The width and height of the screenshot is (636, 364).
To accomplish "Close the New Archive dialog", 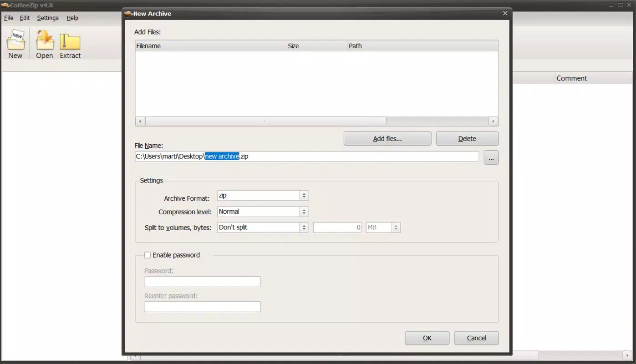I will point(505,14).
